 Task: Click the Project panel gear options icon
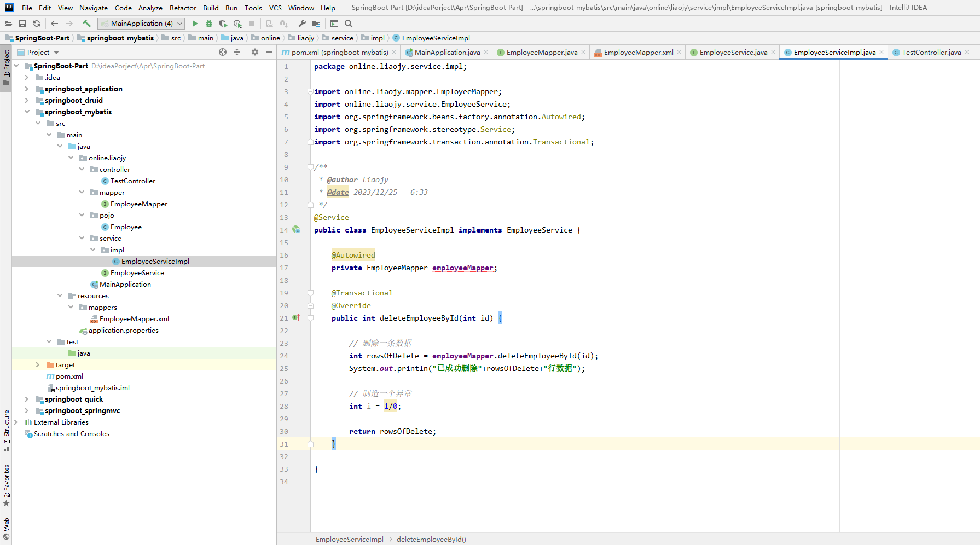coord(254,52)
